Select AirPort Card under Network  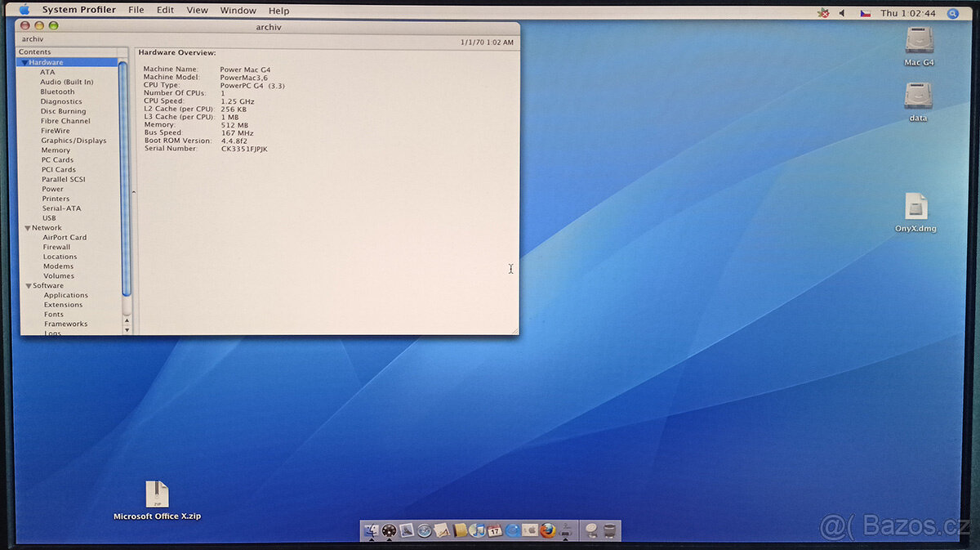[x=65, y=238]
